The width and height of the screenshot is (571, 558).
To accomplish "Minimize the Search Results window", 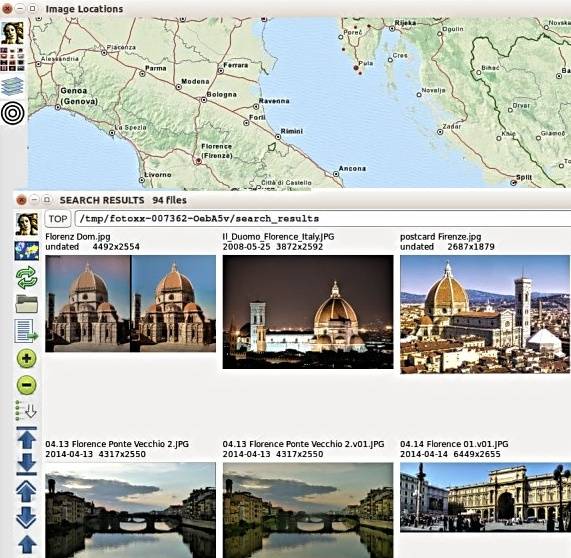I will click(x=34, y=200).
